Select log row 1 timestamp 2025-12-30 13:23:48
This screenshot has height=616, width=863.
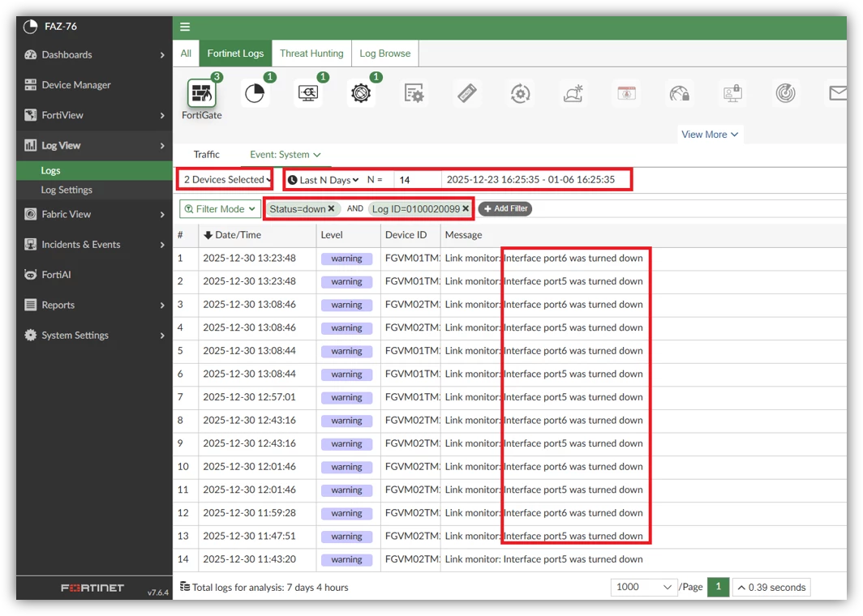[249, 258]
